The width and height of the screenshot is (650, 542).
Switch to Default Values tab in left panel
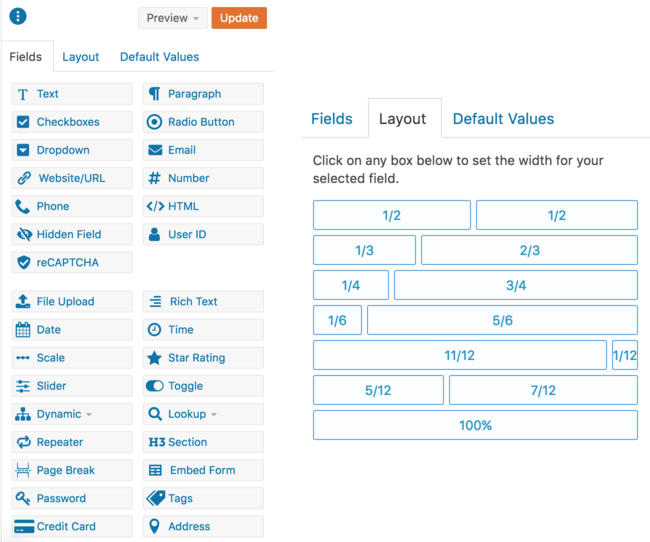coord(159,57)
